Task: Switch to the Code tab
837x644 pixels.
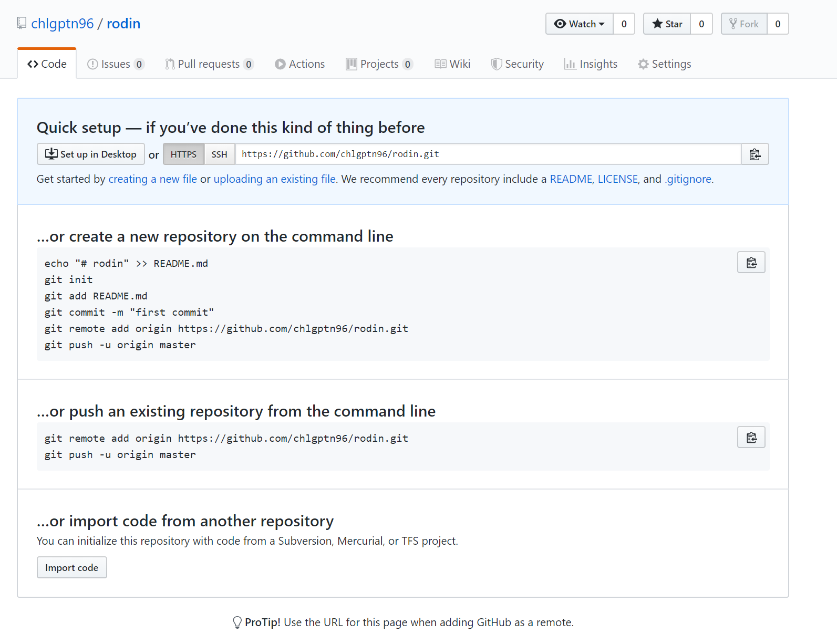Action: pyautogui.click(x=47, y=64)
